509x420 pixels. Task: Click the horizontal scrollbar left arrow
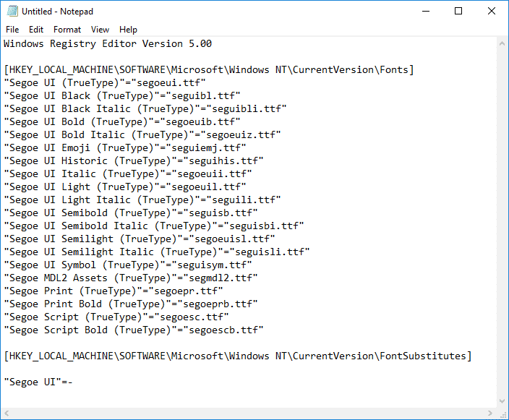point(7,413)
